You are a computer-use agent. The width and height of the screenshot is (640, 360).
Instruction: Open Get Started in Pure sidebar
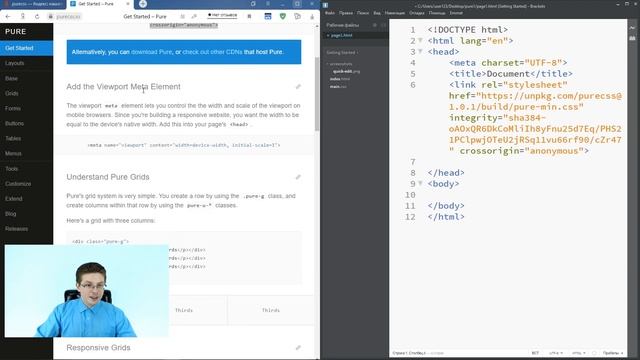(x=27, y=48)
